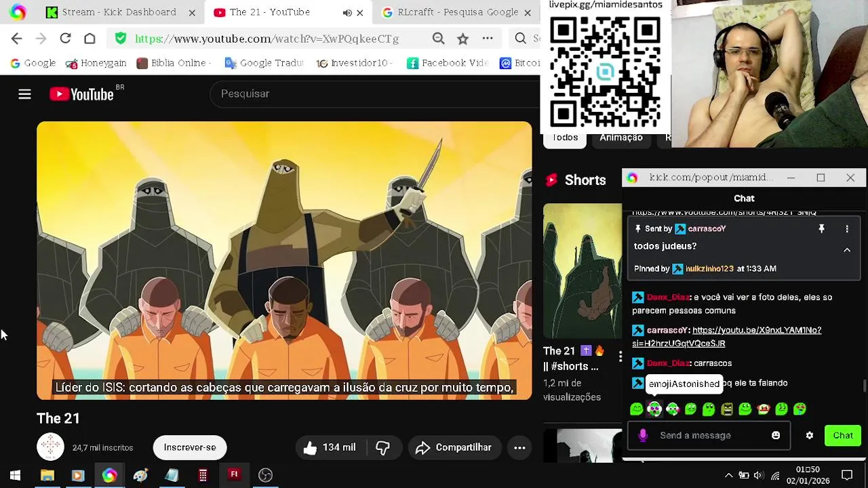Open Paint from the taskbar

[140, 475]
